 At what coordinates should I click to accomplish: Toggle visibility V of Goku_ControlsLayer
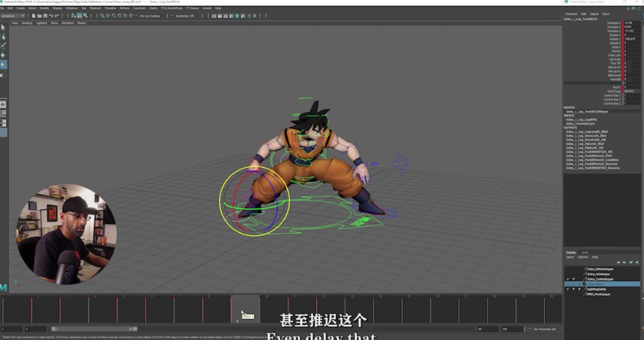pos(568,279)
